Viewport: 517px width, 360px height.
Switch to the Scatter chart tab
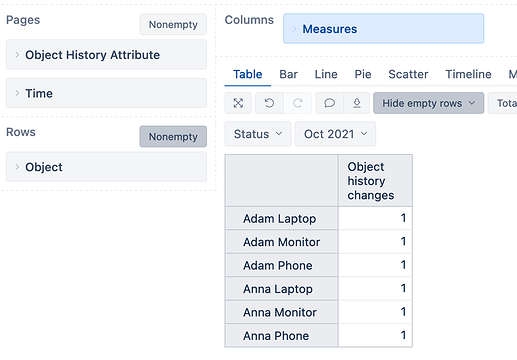[x=408, y=74]
